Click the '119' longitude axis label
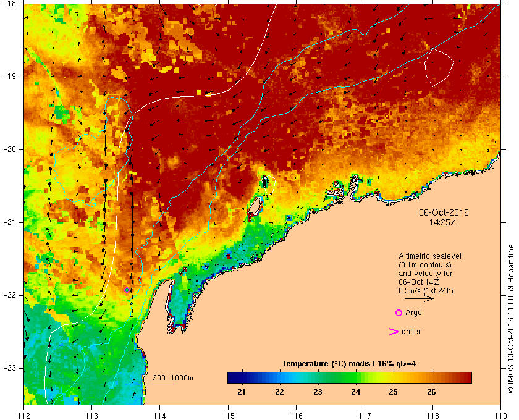 (x=500, y=416)
